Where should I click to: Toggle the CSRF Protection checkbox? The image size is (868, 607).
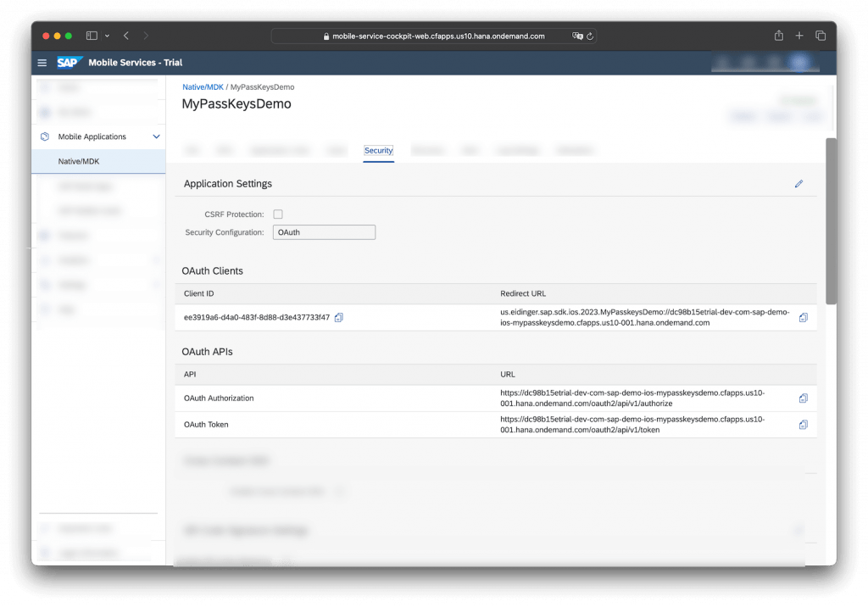278,214
